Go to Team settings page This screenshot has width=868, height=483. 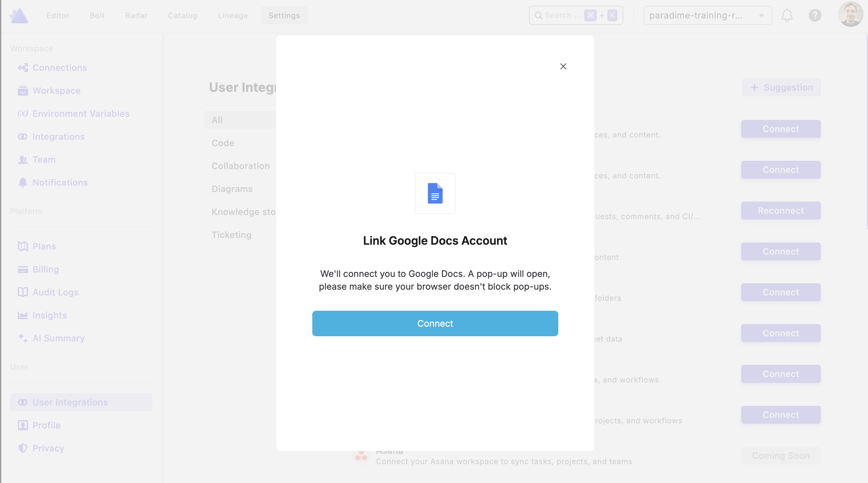point(44,160)
